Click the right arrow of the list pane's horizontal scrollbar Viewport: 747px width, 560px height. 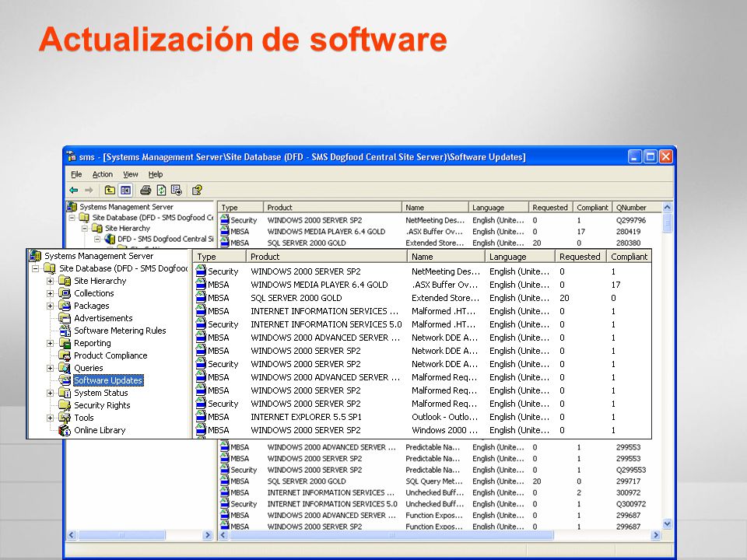coord(656,535)
